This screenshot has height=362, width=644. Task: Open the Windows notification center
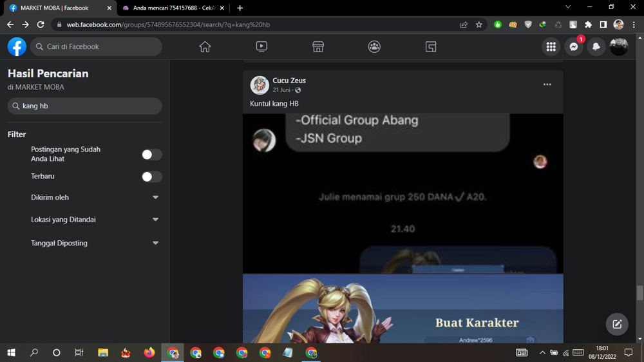click(629, 352)
